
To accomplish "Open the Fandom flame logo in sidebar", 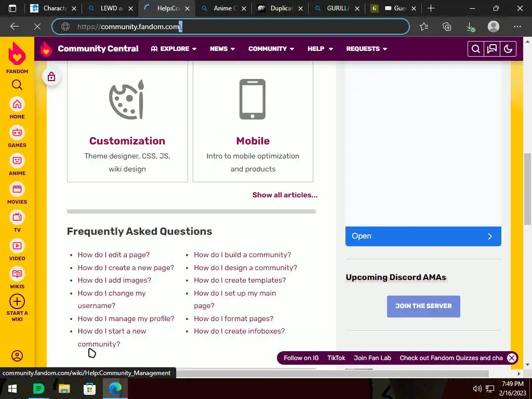I will (x=17, y=54).
